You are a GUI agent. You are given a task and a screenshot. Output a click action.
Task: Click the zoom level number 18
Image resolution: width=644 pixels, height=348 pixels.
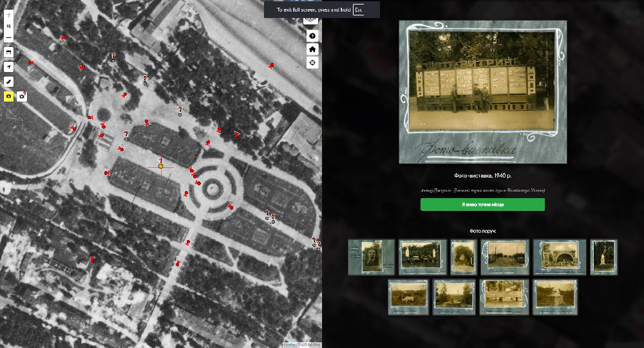8,26
